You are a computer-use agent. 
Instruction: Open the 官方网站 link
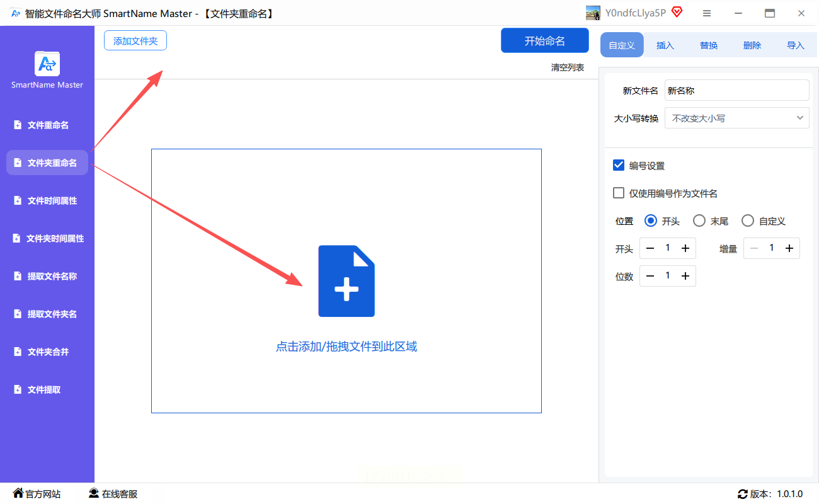coord(37,494)
